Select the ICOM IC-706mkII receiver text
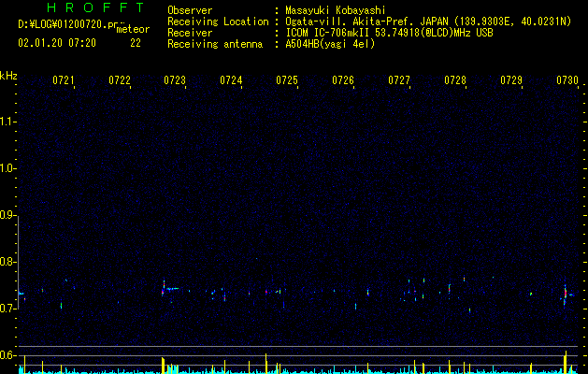This screenshot has height=374, width=588. point(389,33)
